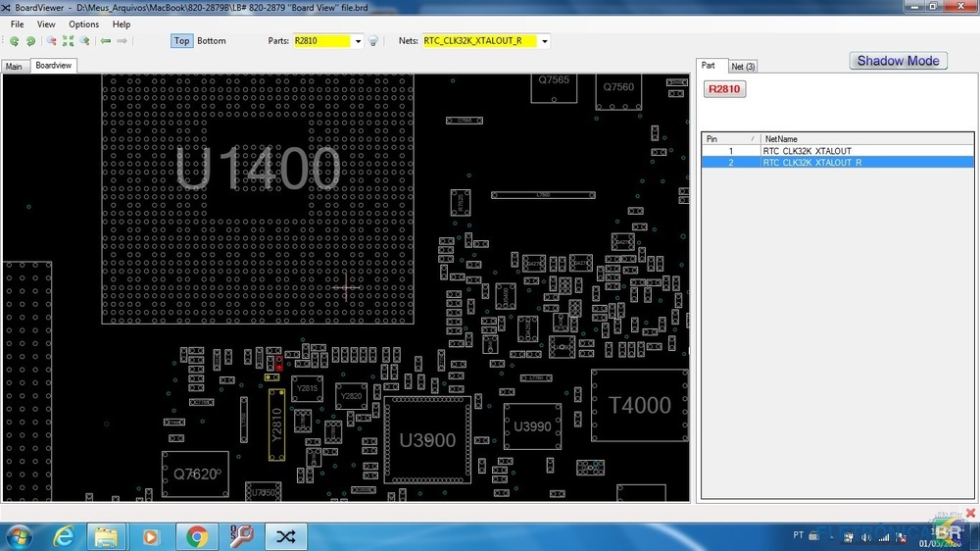Switch to the Net (3) tab
The width and height of the screenshot is (980, 551).
pos(743,67)
